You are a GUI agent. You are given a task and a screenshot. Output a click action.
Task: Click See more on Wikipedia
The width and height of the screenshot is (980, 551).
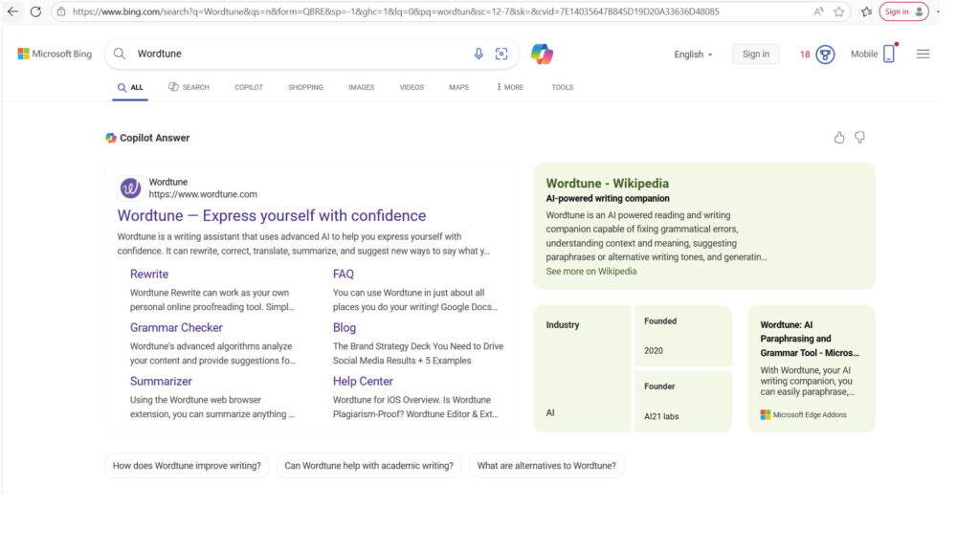591,271
